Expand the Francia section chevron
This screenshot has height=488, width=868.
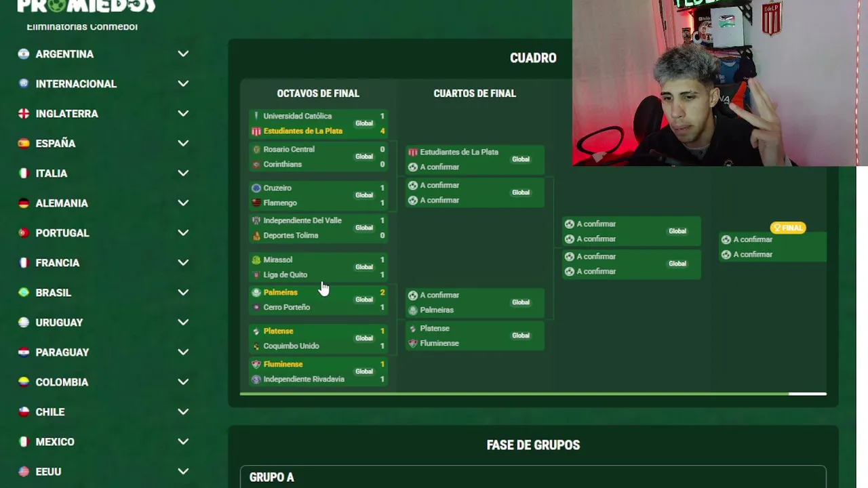click(x=183, y=263)
